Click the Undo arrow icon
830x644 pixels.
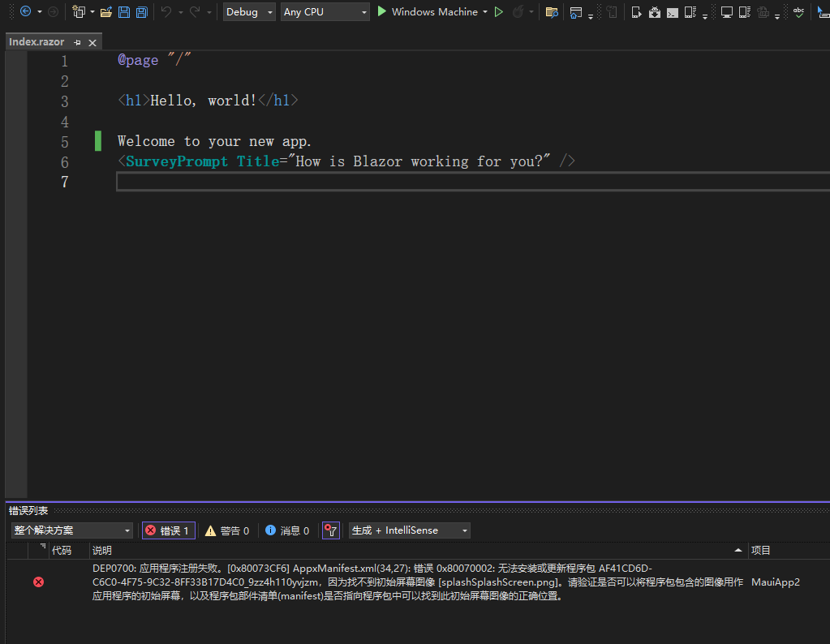point(166,11)
